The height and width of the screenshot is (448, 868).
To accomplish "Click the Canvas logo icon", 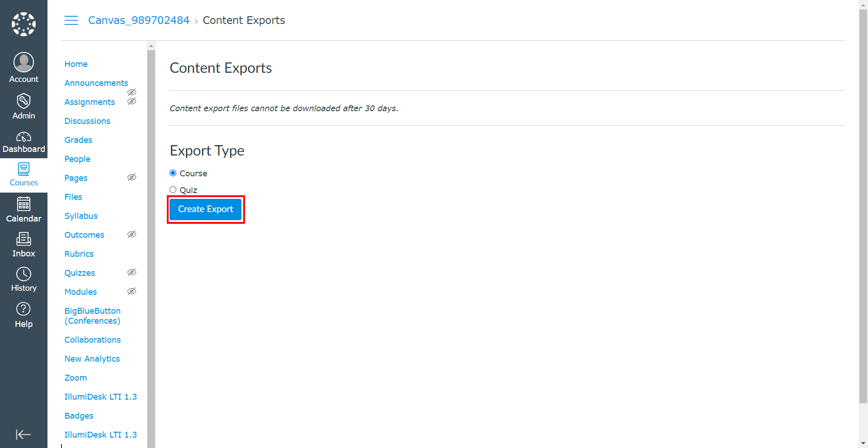I will pyautogui.click(x=24, y=24).
